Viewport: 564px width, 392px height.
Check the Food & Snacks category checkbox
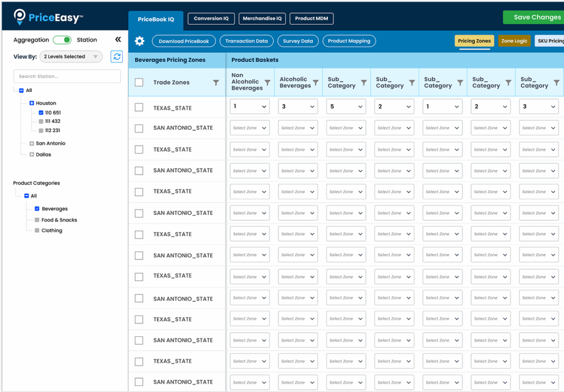37,220
